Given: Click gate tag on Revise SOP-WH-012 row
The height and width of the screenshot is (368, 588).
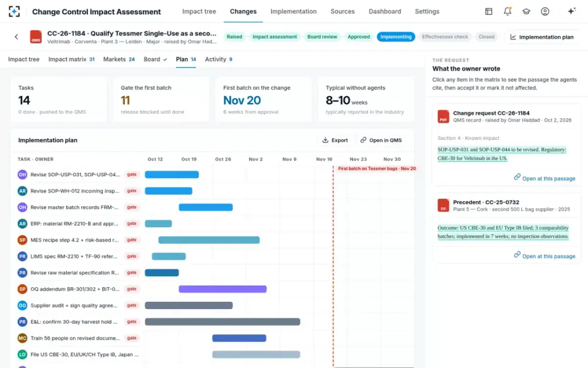Looking at the screenshot, I should coord(132,191).
